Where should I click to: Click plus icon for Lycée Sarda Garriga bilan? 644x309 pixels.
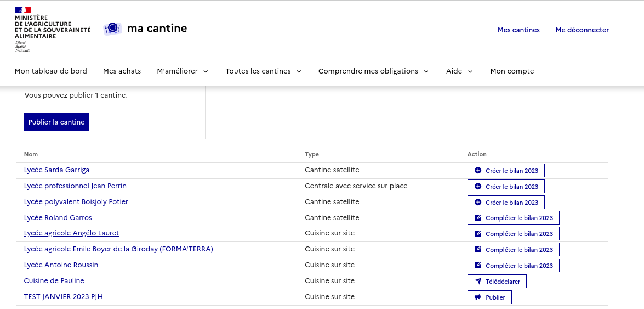tap(478, 171)
